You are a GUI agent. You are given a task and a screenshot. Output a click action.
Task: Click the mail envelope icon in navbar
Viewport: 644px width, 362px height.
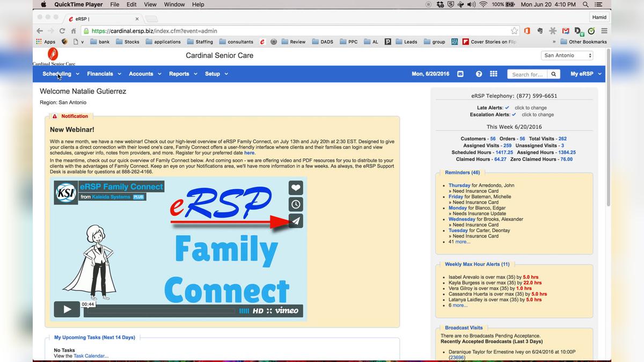pos(460,74)
